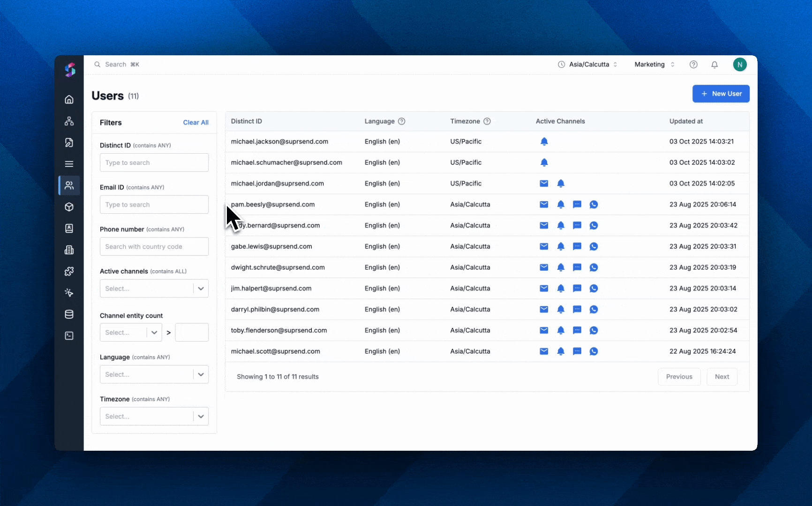Open user jim.halpert@suprsend.com
Image resolution: width=812 pixels, height=506 pixels.
pyautogui.click(x=271, y=289)
